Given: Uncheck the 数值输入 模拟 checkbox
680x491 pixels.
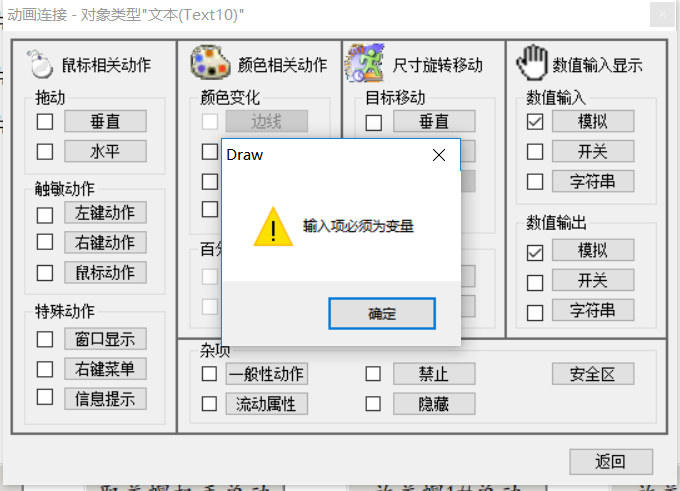Looking at the screenshot, I should click(x=535, y=122).
